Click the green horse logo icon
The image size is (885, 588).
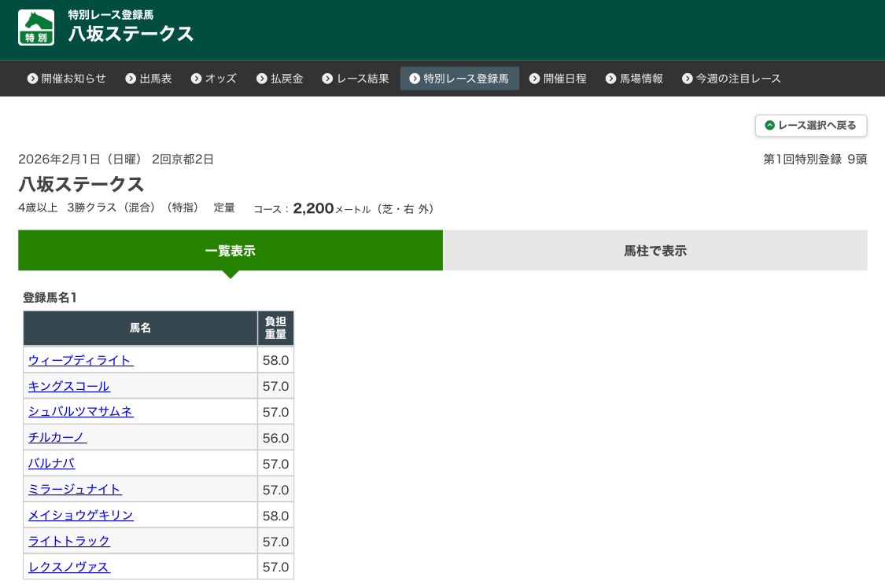coord(36,28)
